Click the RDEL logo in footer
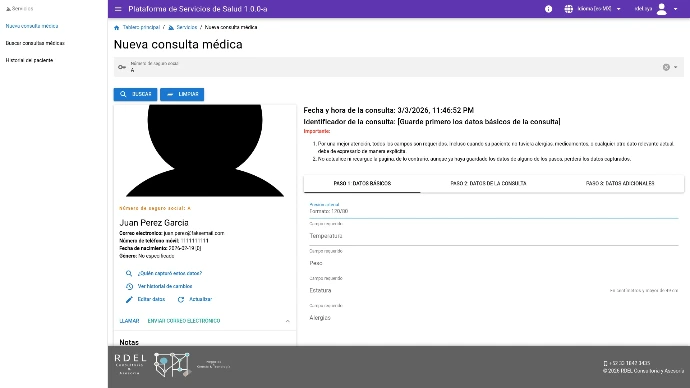The width and height of the screenshot is (690, 388). pos(130,364)
